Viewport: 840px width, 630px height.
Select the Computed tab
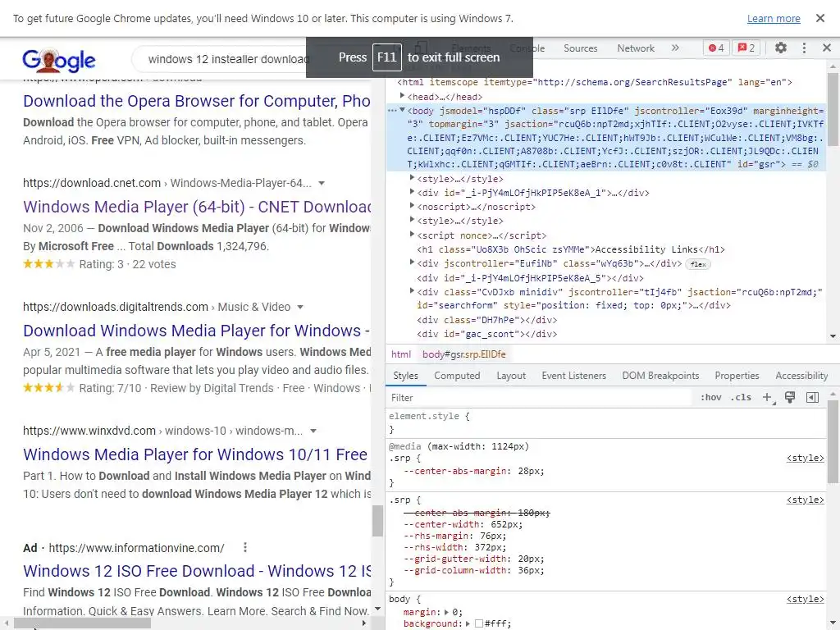[457, 376]
